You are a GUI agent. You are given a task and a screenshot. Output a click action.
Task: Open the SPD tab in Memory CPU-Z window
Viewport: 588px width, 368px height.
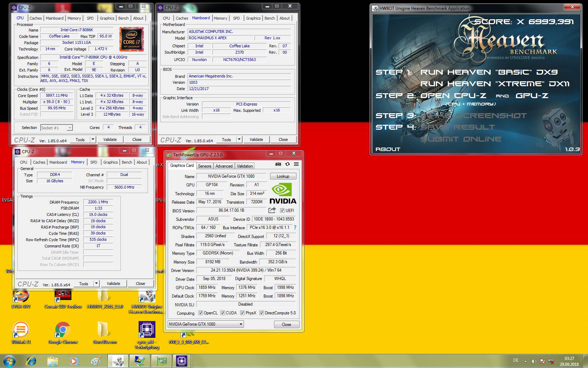94,162
